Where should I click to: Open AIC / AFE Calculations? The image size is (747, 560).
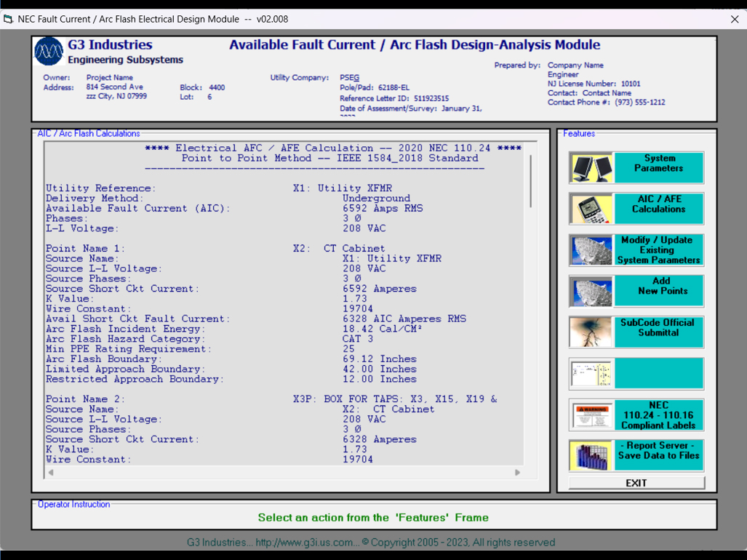(658, 209)
